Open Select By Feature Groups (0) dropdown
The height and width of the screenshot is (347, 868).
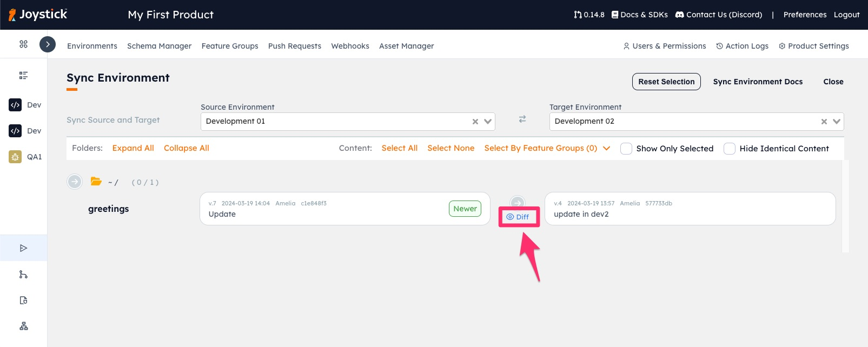[547, 148]
